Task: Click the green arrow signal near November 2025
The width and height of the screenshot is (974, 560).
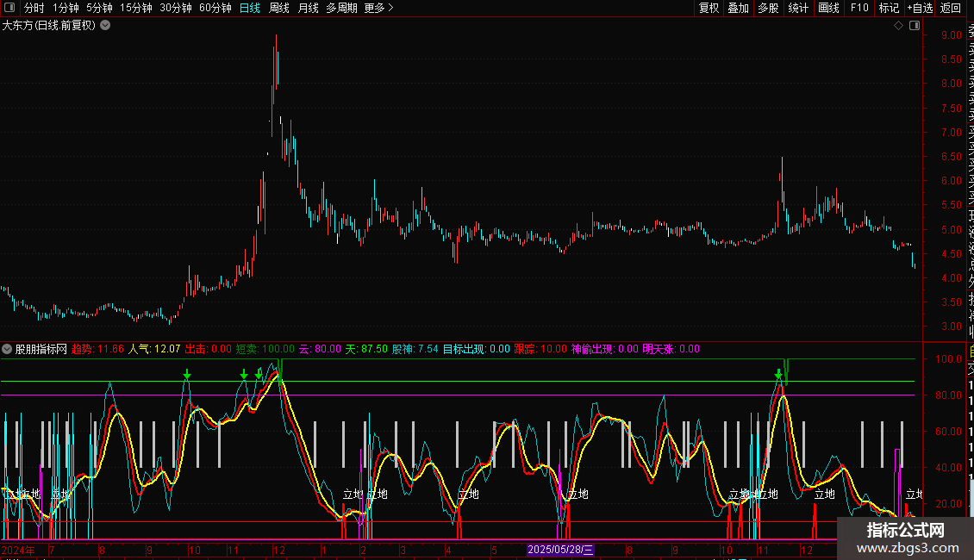Action: tap(778, 374)
